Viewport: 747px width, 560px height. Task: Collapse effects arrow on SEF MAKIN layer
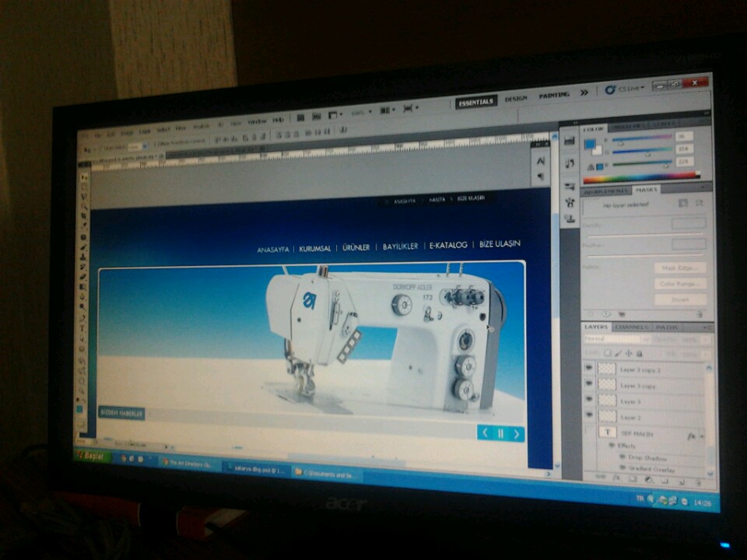[x=701, y=436]
